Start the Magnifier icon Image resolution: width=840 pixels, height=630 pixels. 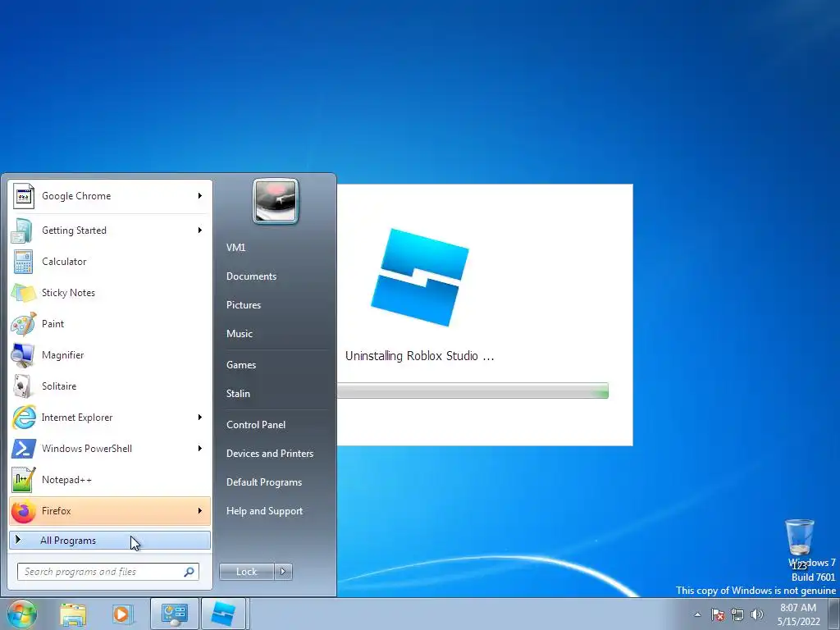point(24,354)
